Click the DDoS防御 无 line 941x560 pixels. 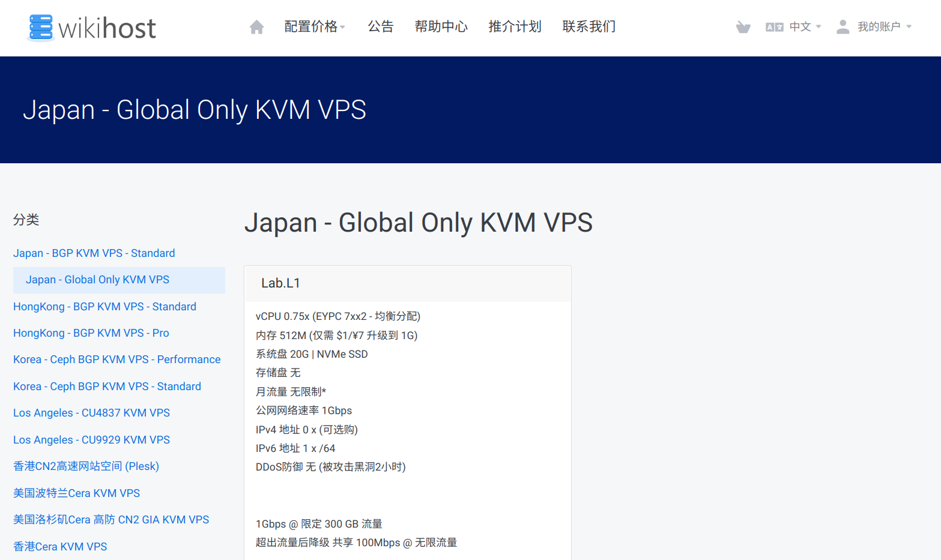331,467
